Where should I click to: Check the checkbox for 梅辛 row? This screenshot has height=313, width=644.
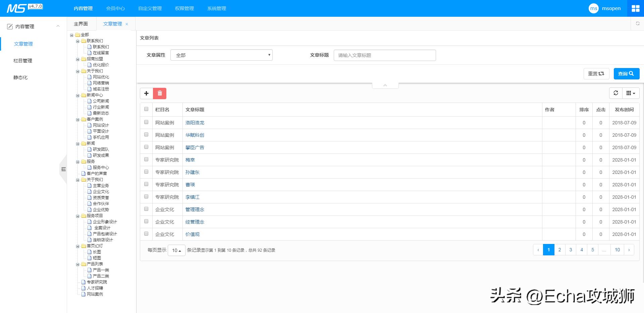[146, 159]
